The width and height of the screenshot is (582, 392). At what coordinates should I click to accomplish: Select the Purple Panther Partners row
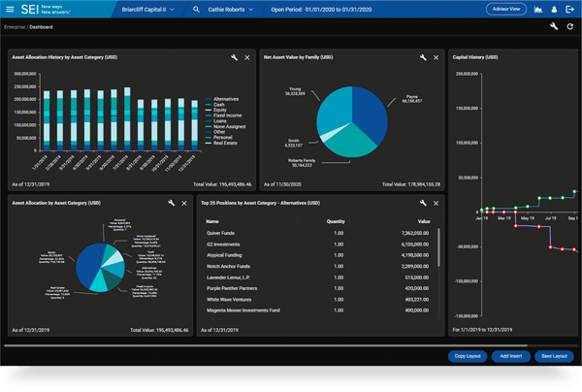[318, 288]
